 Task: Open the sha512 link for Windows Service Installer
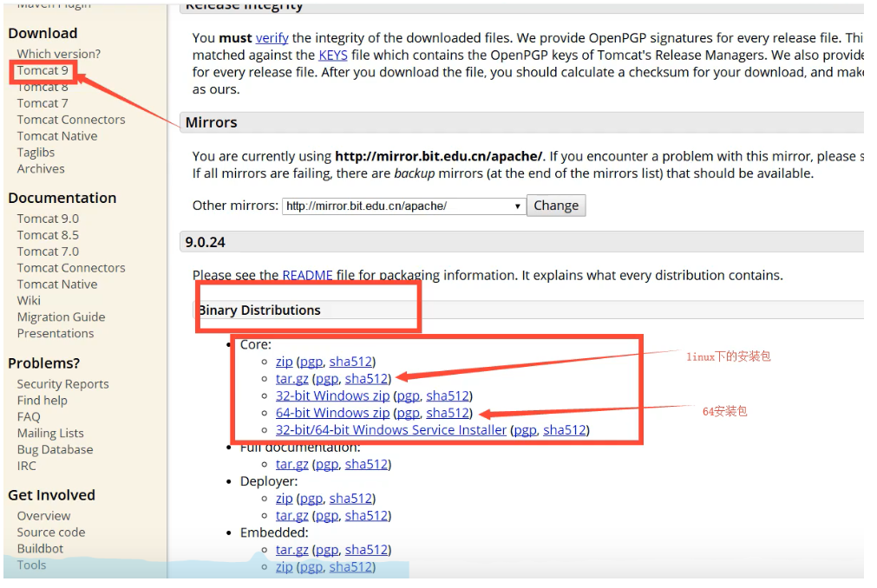[x=565, y=430]
